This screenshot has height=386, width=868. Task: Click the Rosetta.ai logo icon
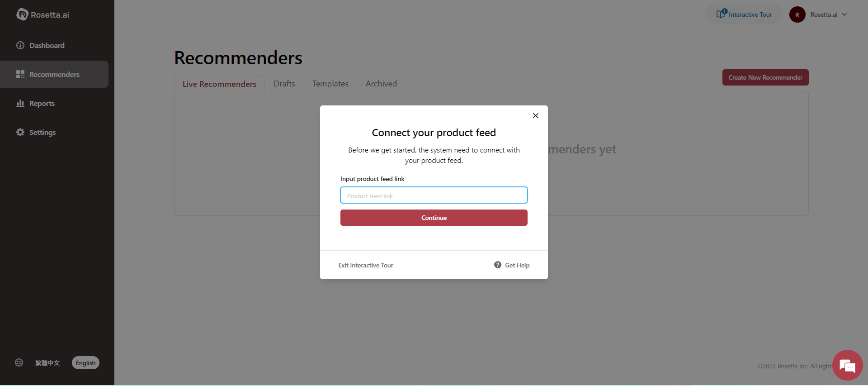coord(22,14)
